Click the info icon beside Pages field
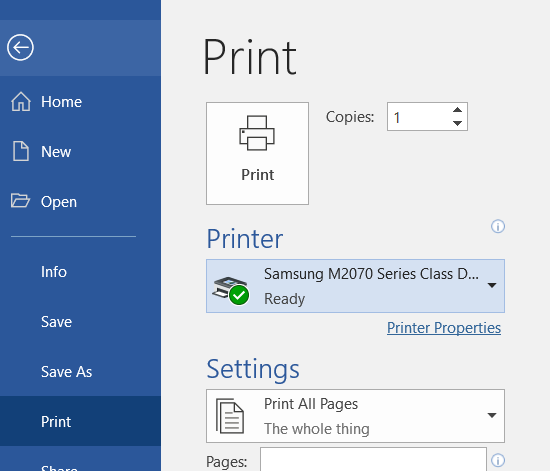Screen dimensions: 550x471 click(x=498, y=460)
